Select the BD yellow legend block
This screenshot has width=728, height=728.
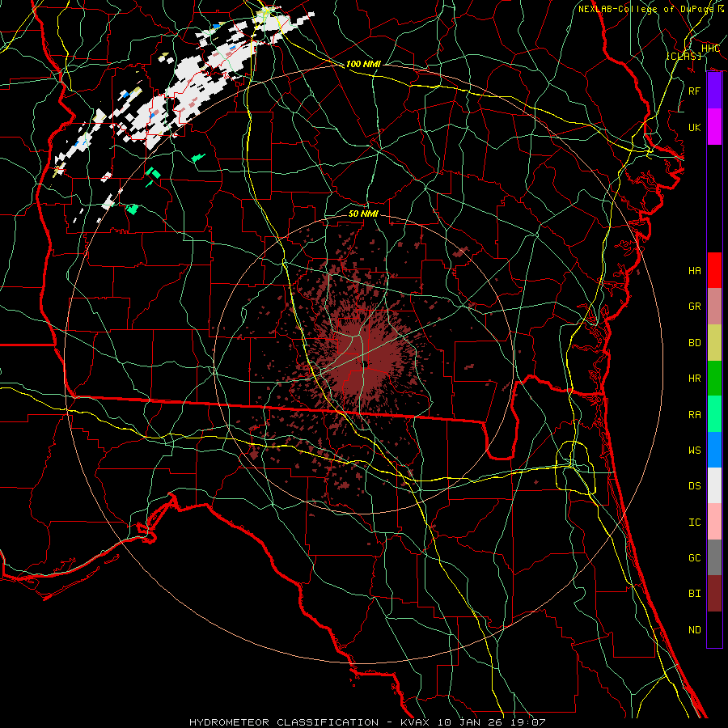714,342
